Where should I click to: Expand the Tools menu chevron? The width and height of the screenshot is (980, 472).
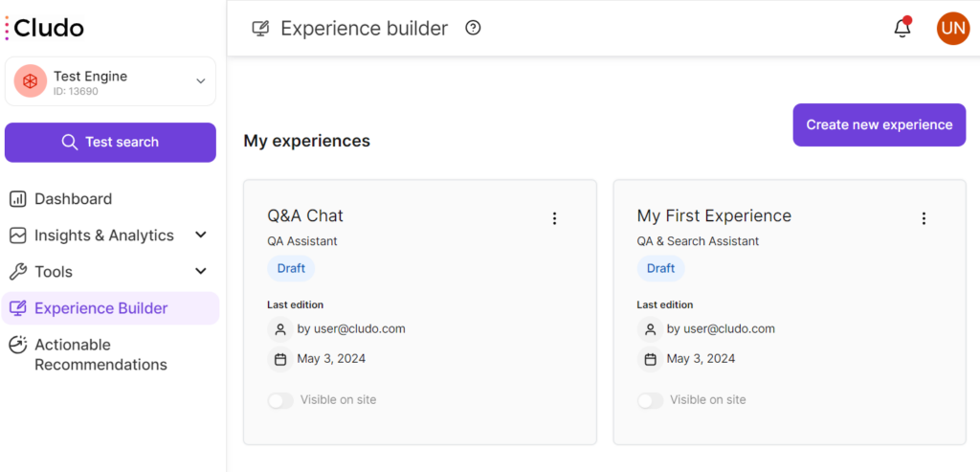[x=201, y=271]
